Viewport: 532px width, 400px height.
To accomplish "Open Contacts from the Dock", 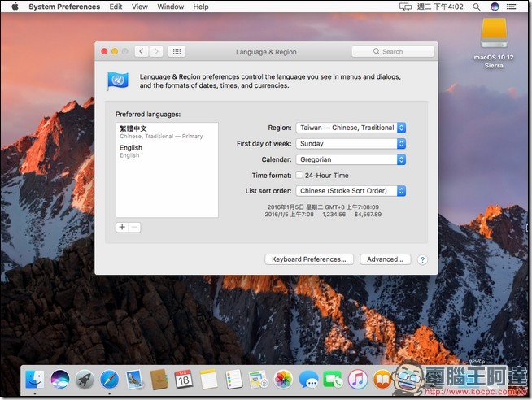I will click(159, 379).
